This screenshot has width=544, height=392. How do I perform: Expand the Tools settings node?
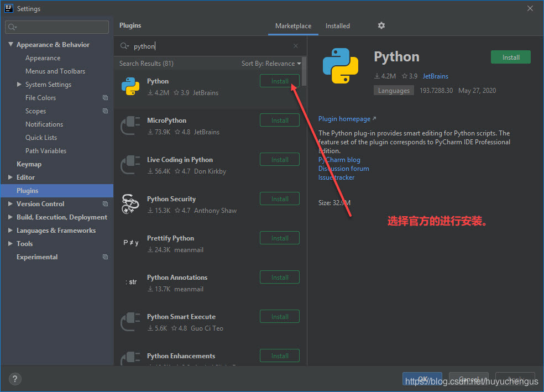pos(11,243)
